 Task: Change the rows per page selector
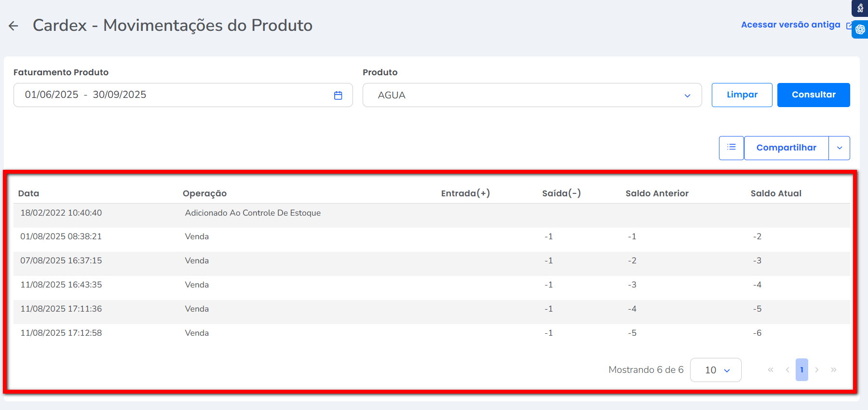[x=716, y=370]
